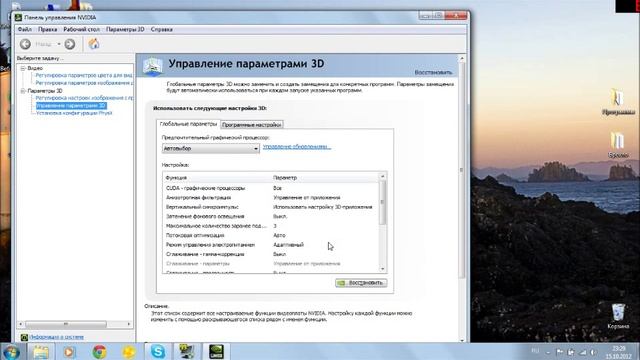640x360 pixels.
Task: Open the Параметры 3D menu
Action: [125, 29]
